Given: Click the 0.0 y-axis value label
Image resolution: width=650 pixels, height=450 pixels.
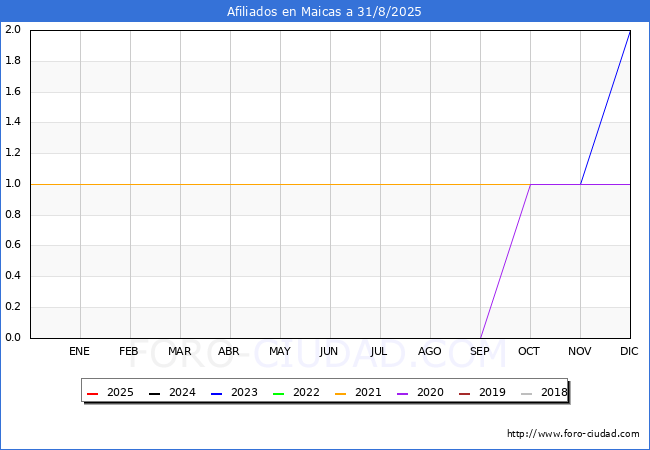Looking at the screenshot, I should (x=13, y=338).
